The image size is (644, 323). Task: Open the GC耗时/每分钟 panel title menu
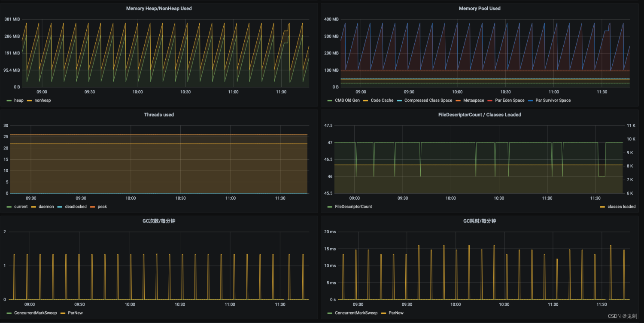tap(480, 221)
